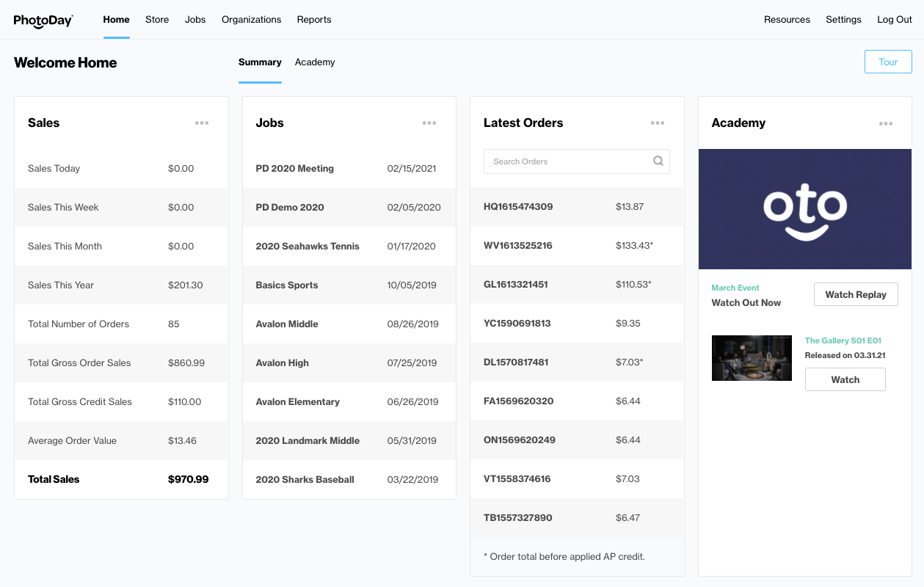Open the Latest Orders three-dot menu
The image size is (924, 587).
[x=658, y=123]
